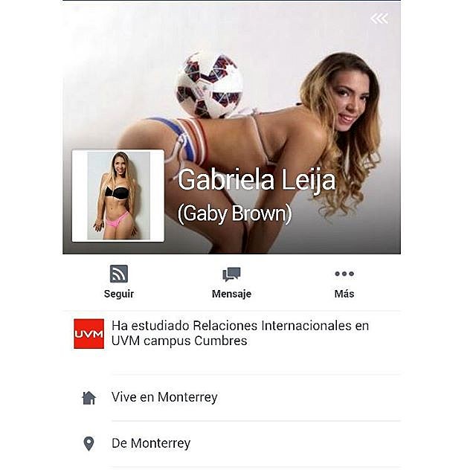This screenshot has width=476, height=476.
Task: Click the Seguir label
Action: tap(119, 294)
